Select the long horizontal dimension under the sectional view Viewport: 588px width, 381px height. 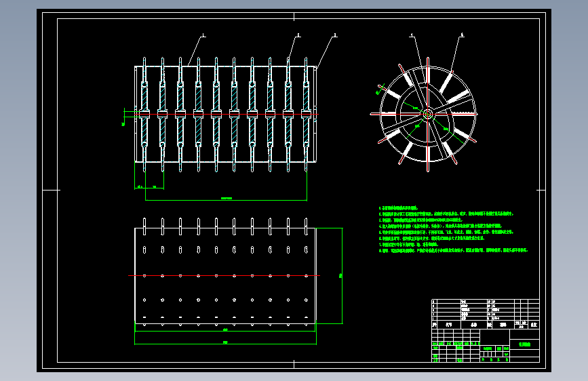(226, 199)
